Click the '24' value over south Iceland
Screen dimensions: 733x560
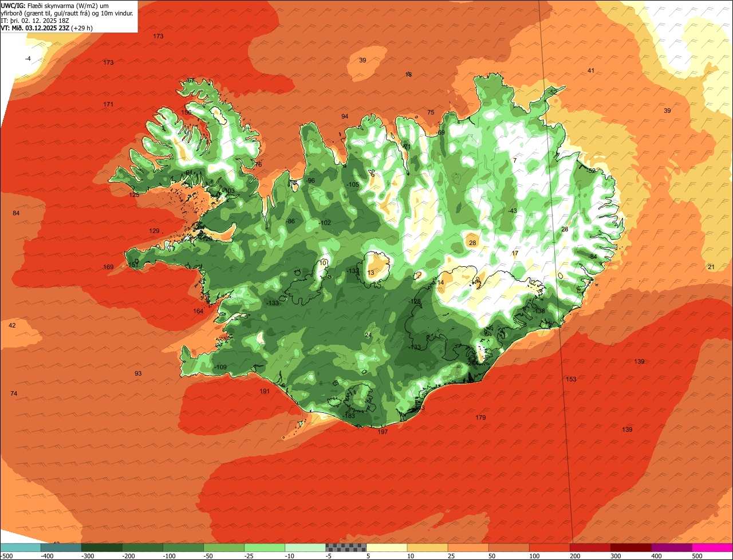(x=368, y=335)
